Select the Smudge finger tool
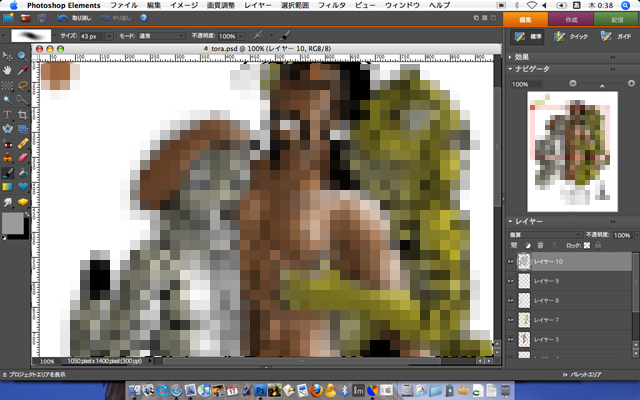The height and width of the screenshot is (400, 640). click(7, 202)
